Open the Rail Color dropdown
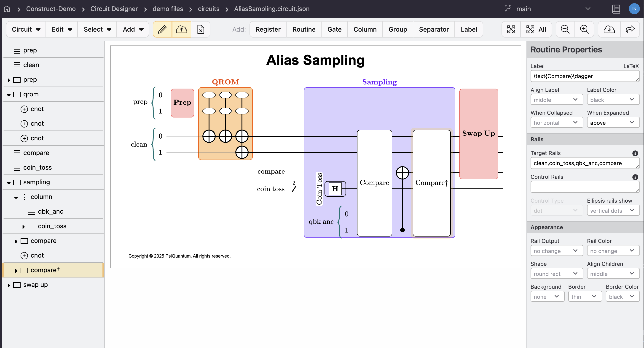Screen dimensions: 644x348 pos(613,251)
